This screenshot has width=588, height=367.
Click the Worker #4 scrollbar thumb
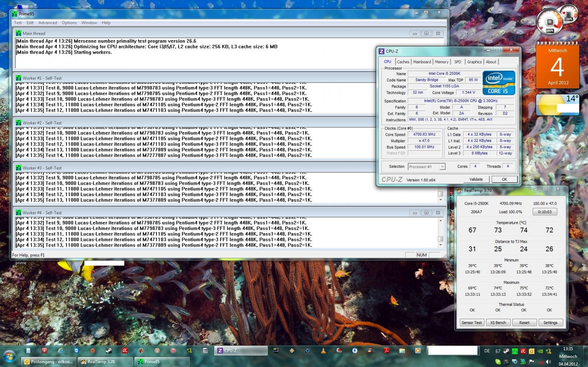441,239
